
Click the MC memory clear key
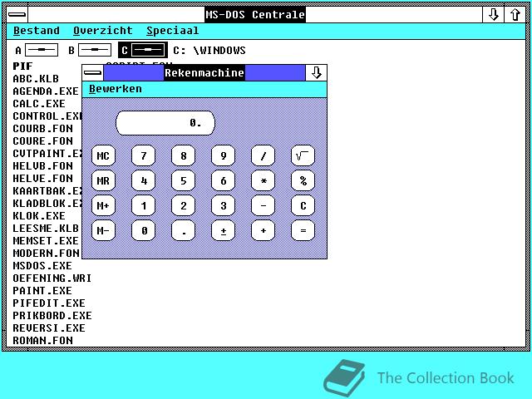[x=103, y=155]
